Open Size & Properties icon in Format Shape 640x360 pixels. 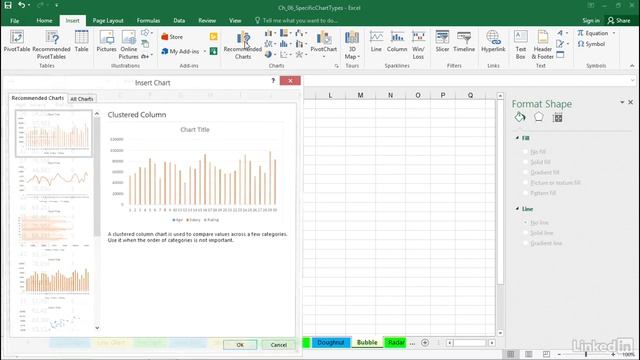click(558, 118)
